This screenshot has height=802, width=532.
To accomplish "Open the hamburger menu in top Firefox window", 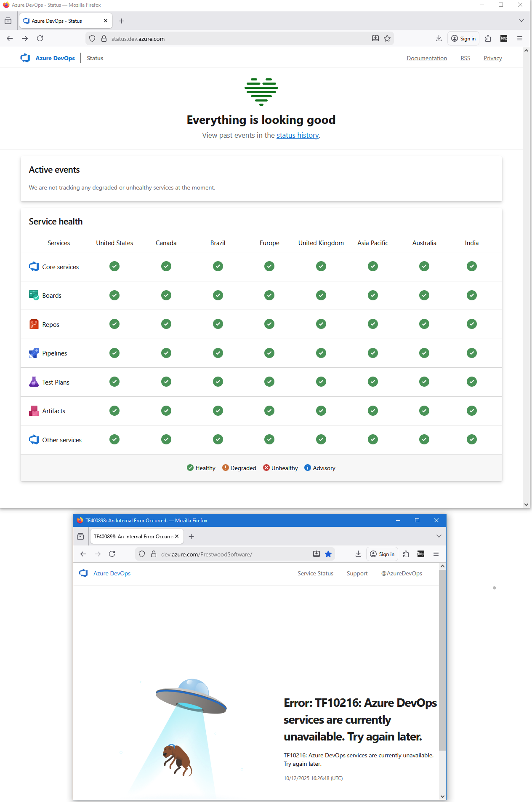I will point(520,38).
